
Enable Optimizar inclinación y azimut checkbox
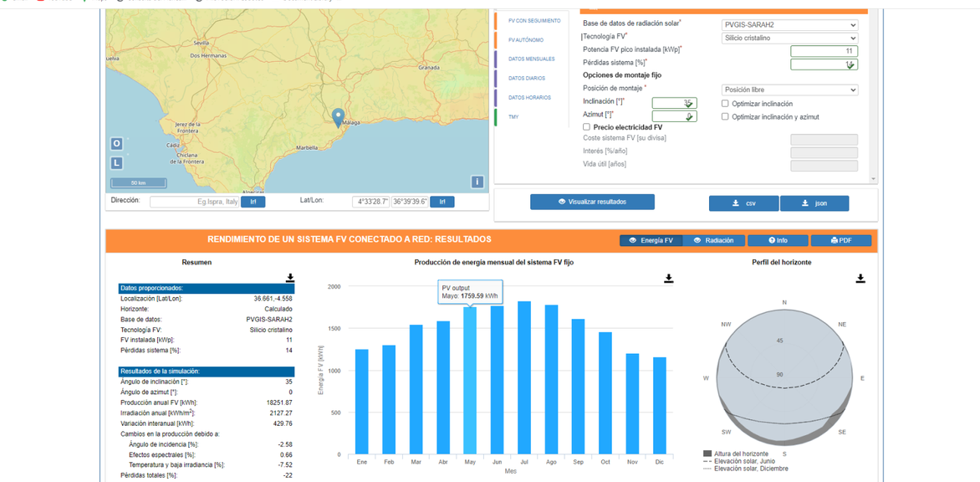tap(726, 116)
